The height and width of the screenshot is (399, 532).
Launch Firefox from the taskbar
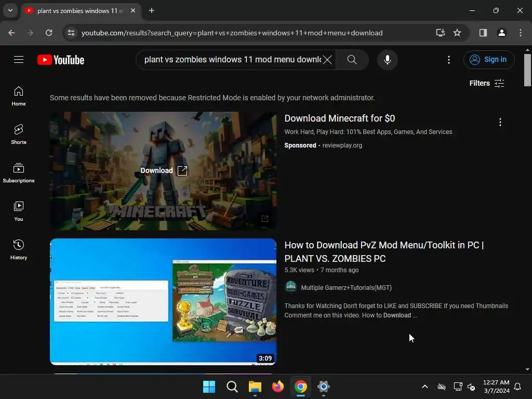277,387
